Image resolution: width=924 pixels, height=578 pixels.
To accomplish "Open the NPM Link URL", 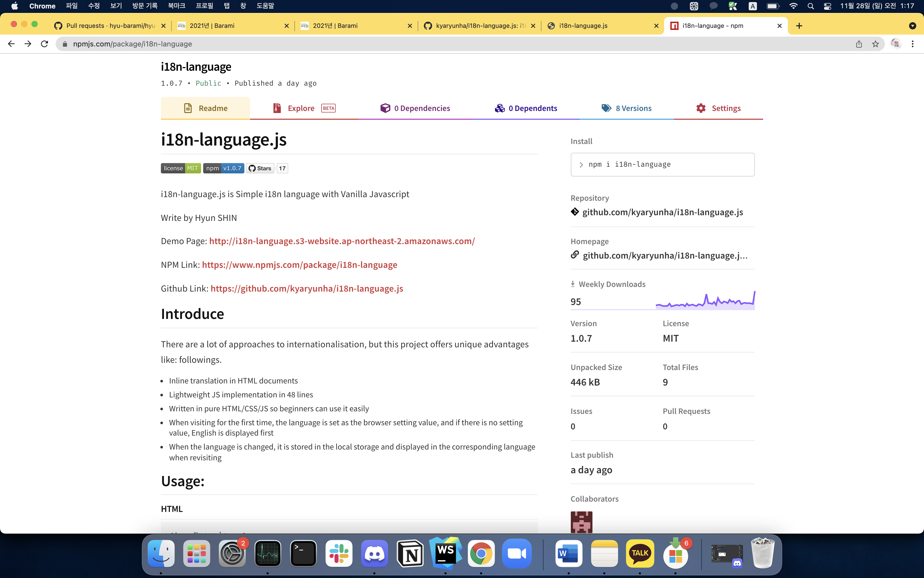I will 299,265.
